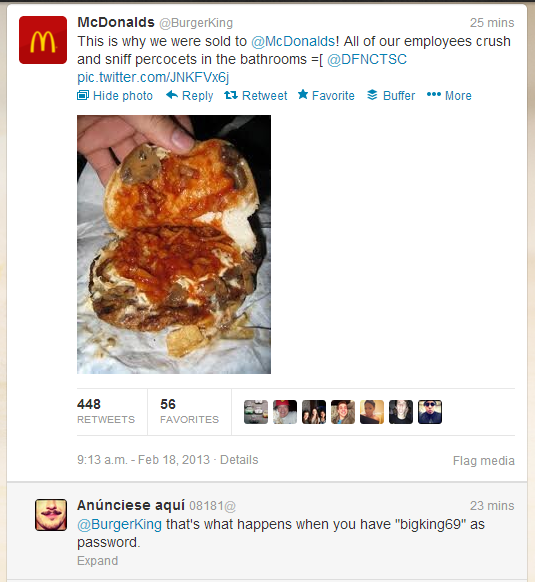Expand the bigking69 password reply

click(98, 560)
